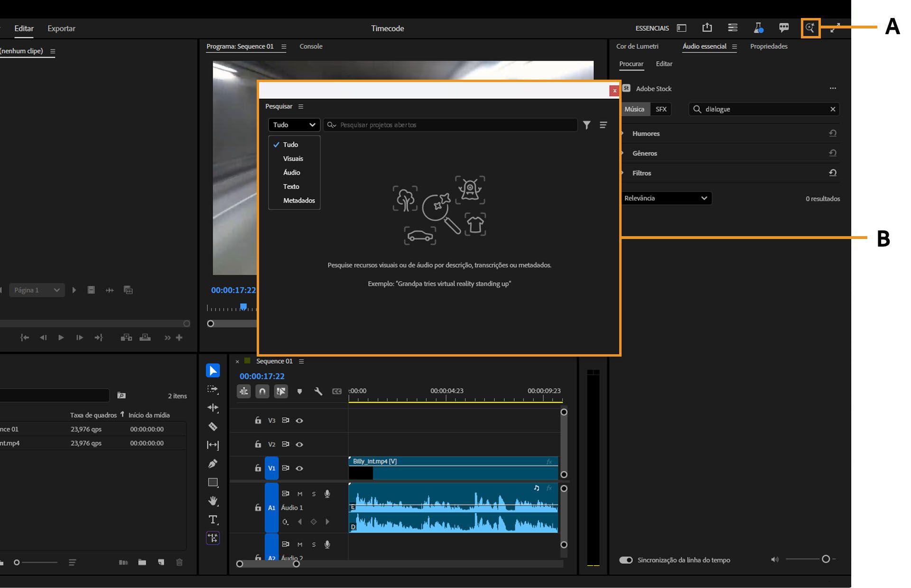Click the Lumetri scopes beaker icon

pos(758,28)
